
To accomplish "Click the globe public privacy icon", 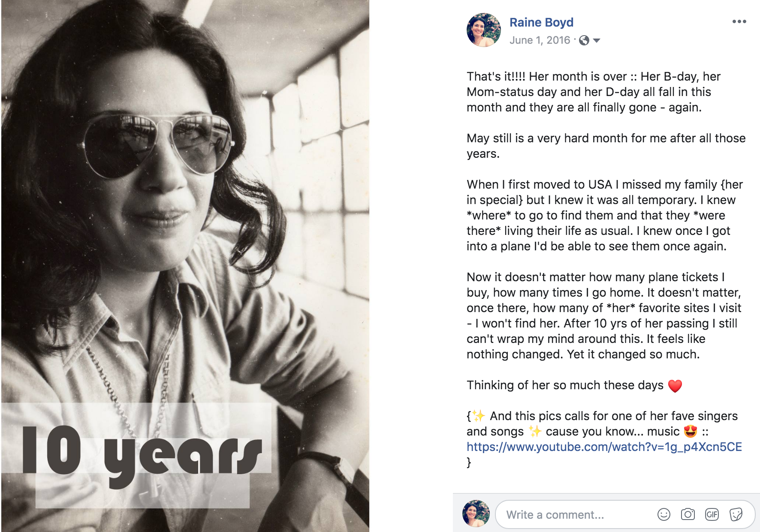I will pyautogui.click(x=584, y=40).
